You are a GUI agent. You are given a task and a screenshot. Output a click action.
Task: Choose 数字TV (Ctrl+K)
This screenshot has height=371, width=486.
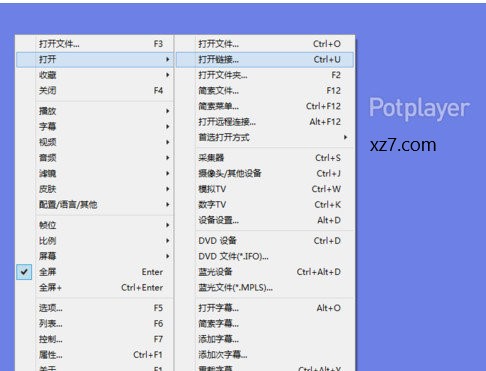(x=265, y=204)
